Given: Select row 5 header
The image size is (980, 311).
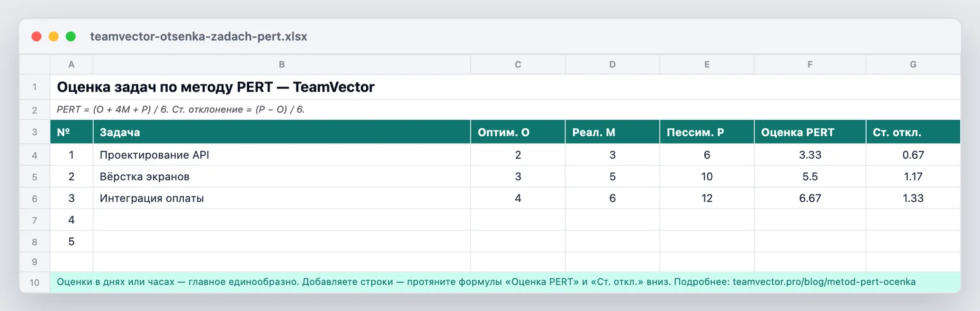Looking at the screenshot, I should (x=35, y=177).
